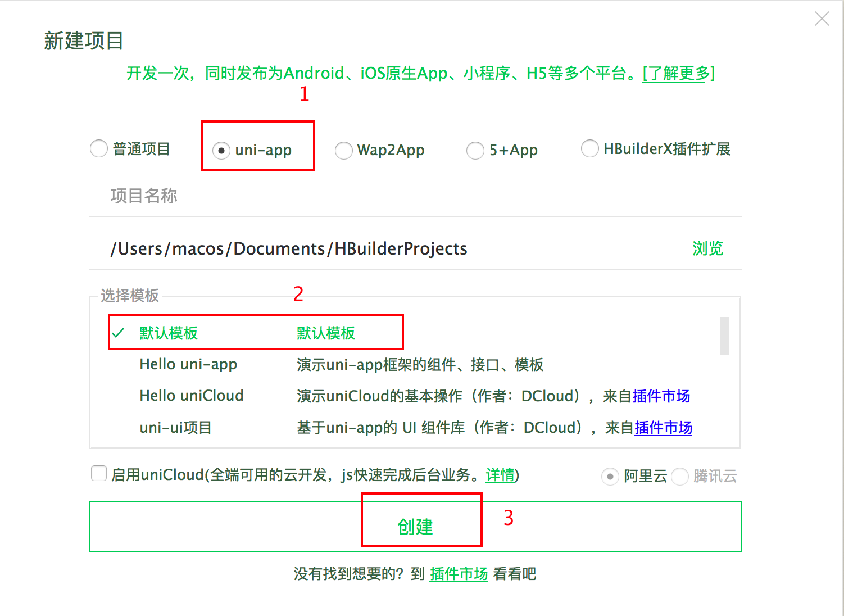Viewport: 844px width, 616px height.
Task: Choose the Hello uniCloud template
Action: click(191, 396)
